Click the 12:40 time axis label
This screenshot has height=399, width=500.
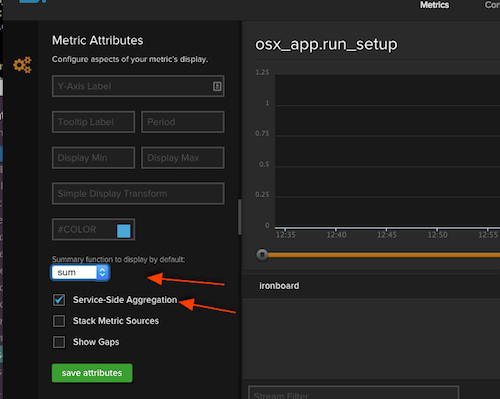336,235
